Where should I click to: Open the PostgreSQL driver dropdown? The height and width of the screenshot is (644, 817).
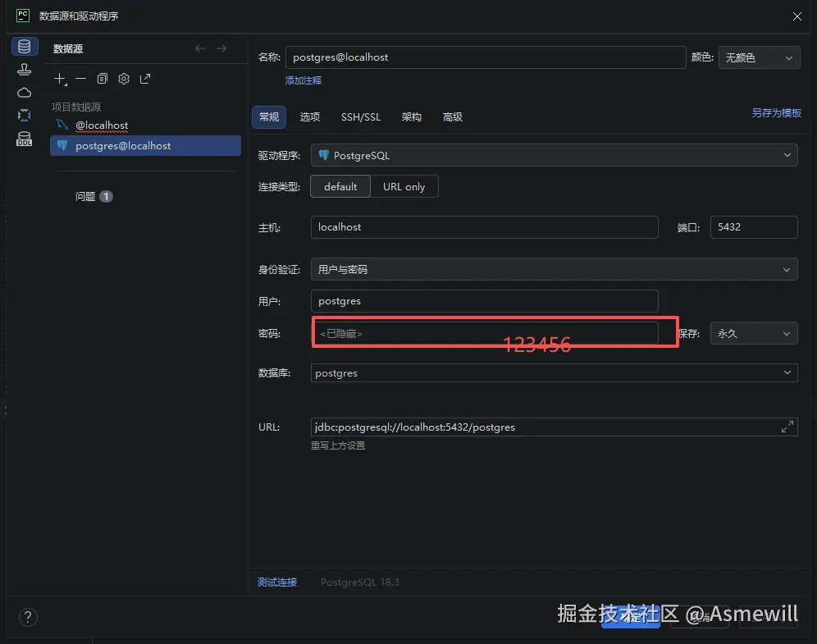[x=554, y=155]
